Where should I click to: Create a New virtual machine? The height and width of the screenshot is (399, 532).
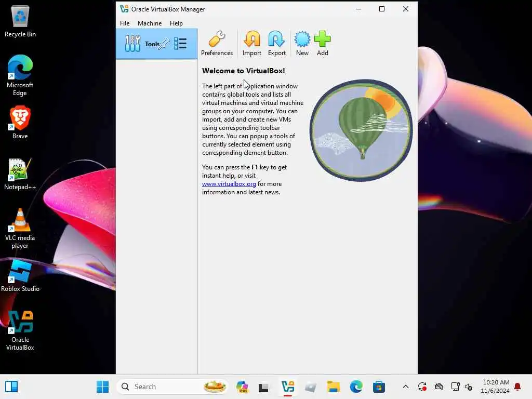[x=302, y=44]
